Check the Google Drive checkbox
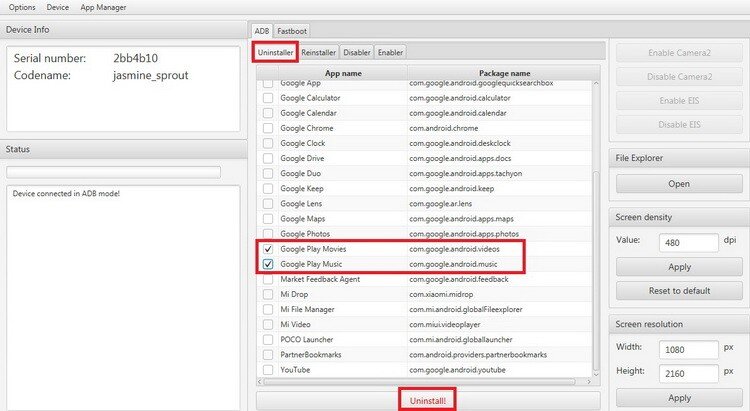Viewport: 750px width, 411px height. pyautogui.click(x=268, y=158)
